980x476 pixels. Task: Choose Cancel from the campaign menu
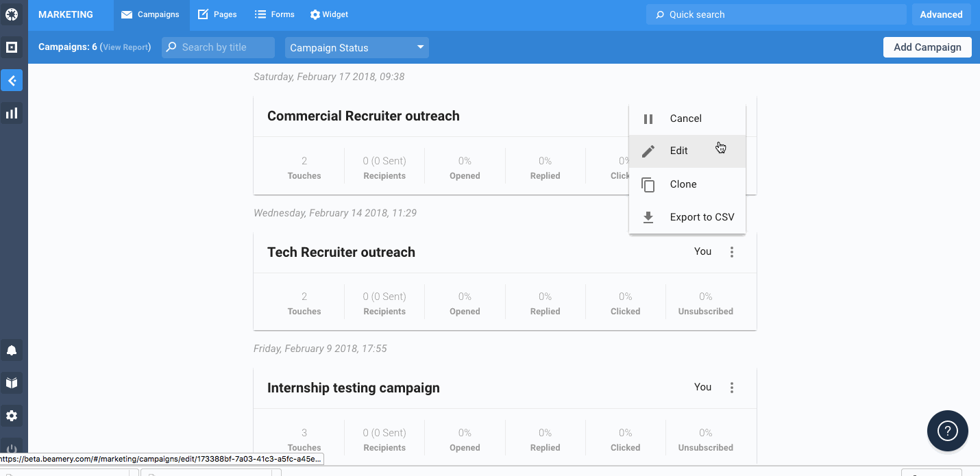point(687,118)
